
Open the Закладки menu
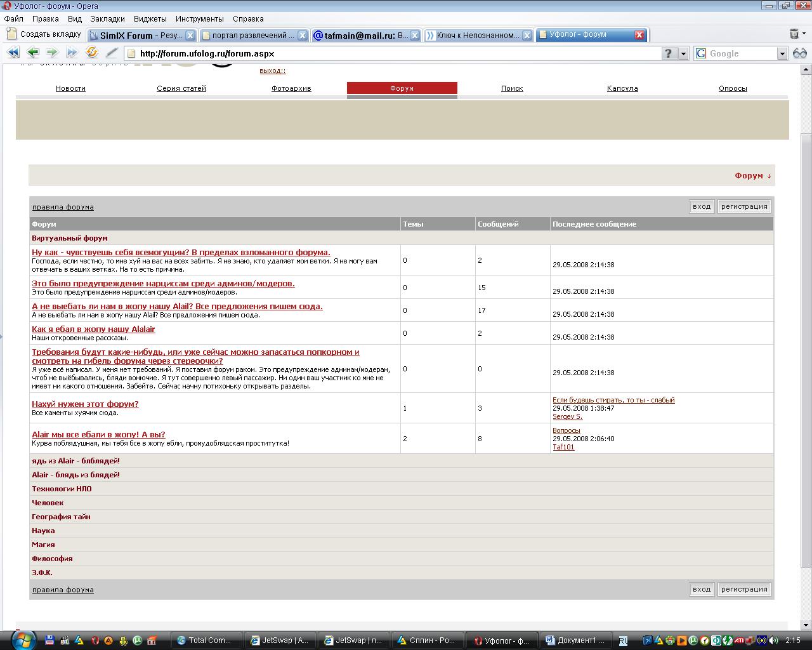tap(107, 19)
